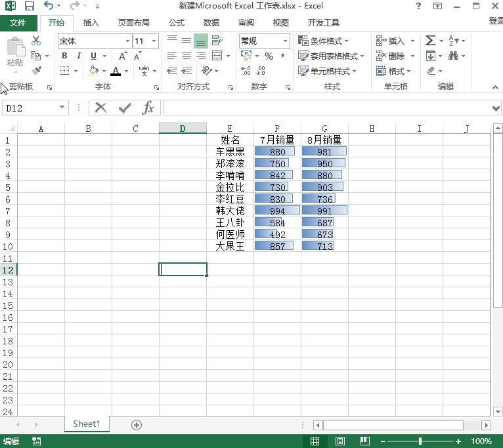Decrease indent in alignment group
Image resolution: width=503 pixels, height=448 pixels.
click(x=172, y=71)
